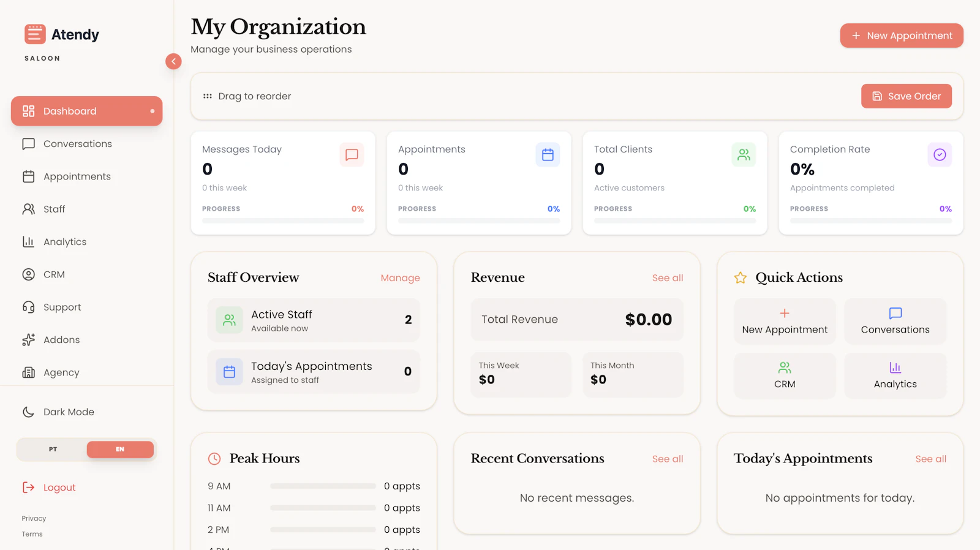Image resolution: width=980 pixels, height=550 pixels.
Task: Open Agency in the sidebar
Action: [86, 372]
